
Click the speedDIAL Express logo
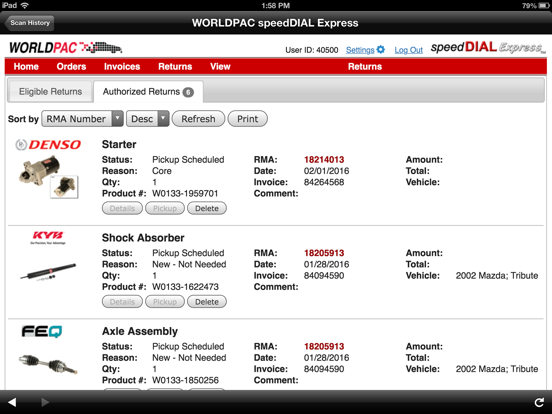point(488,48)
